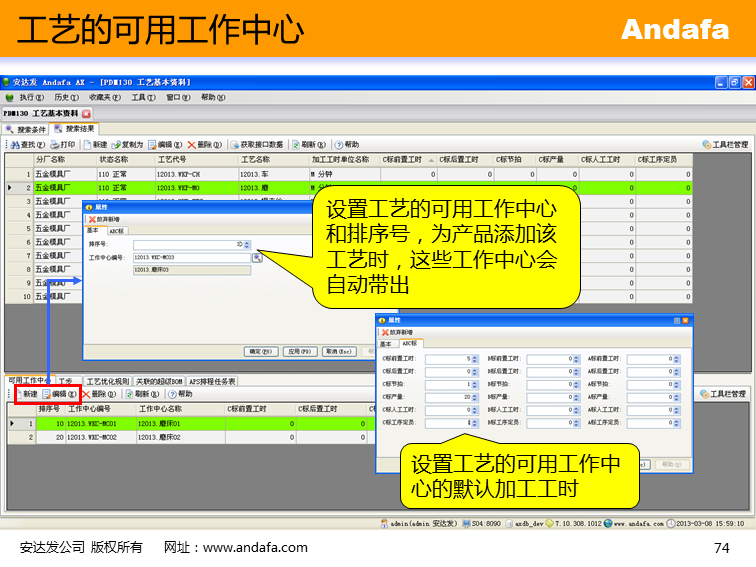Image resolution: width=756 pixels, height=567 pixels.
Task: Click 编辑 in the lower work center toolbar
Action: (x=62, y=395)
